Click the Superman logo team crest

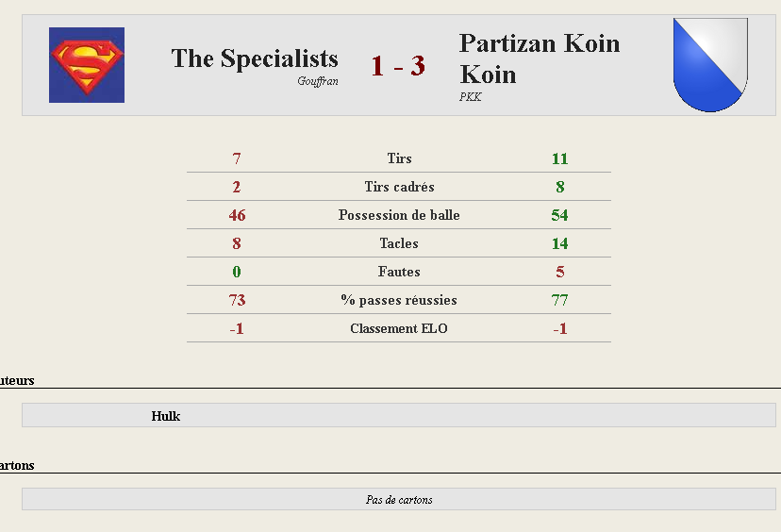click(x=87, y=65)
